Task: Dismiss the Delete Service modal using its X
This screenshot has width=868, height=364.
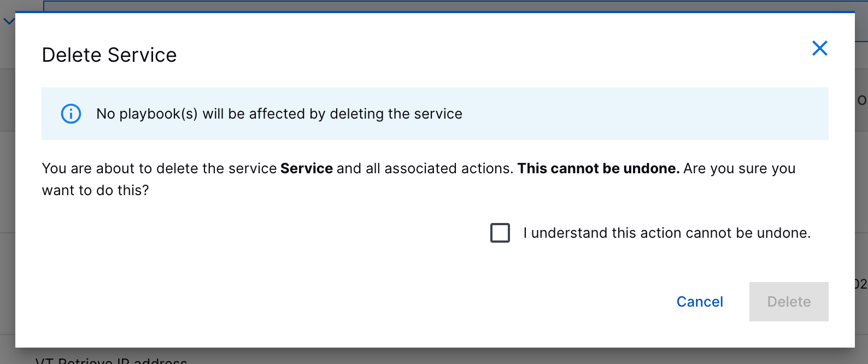Action: click(819, 48)
